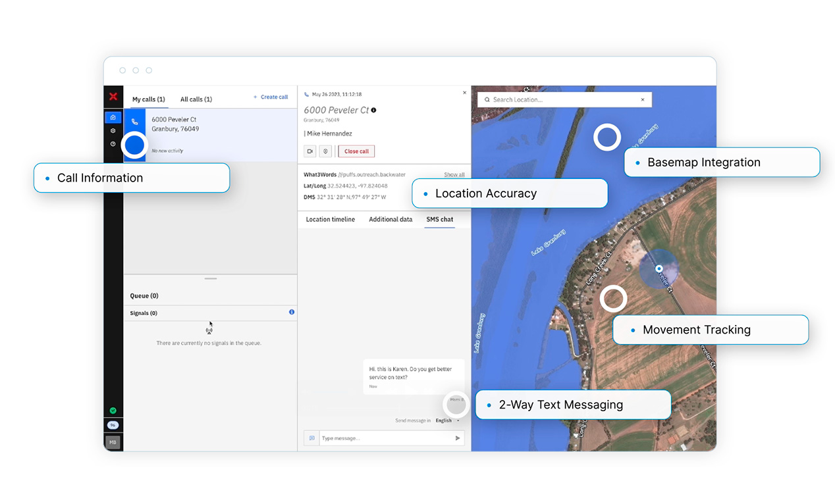Click the What3Words puffs.outreach.backwater value
The height and width of the screenshot is (504, 835).
click(371, 175)
